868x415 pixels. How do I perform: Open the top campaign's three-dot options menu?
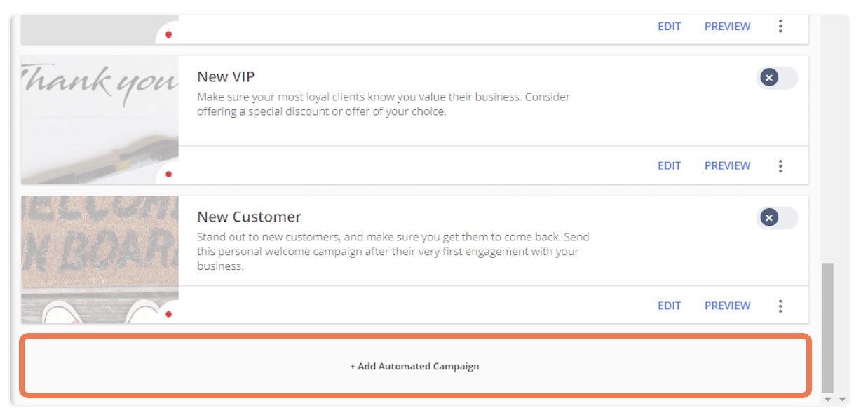780,27
